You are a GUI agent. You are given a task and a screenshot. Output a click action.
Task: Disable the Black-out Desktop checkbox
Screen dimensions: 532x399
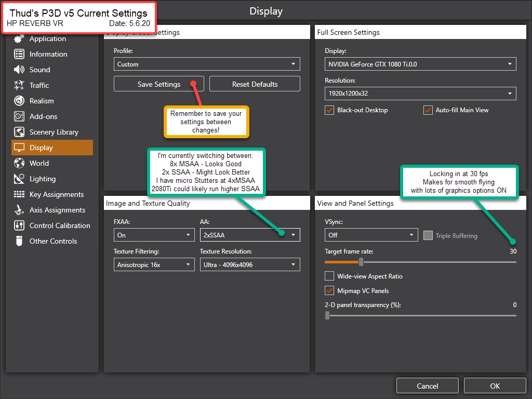tap(329, 110)
